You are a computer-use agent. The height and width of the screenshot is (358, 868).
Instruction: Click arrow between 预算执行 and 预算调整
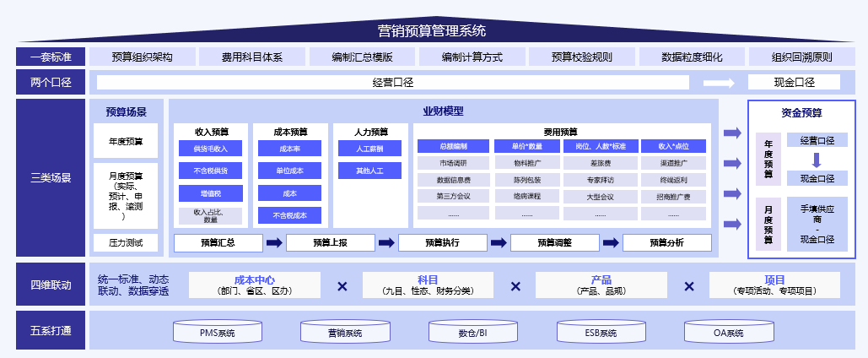(x=499, y=242)
